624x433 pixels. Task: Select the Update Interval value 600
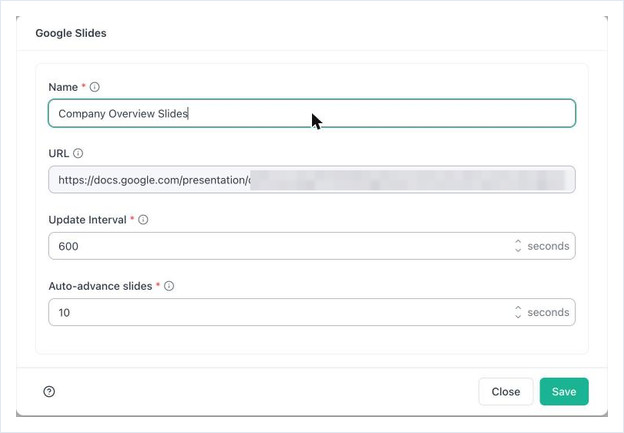tap(68, 246)
